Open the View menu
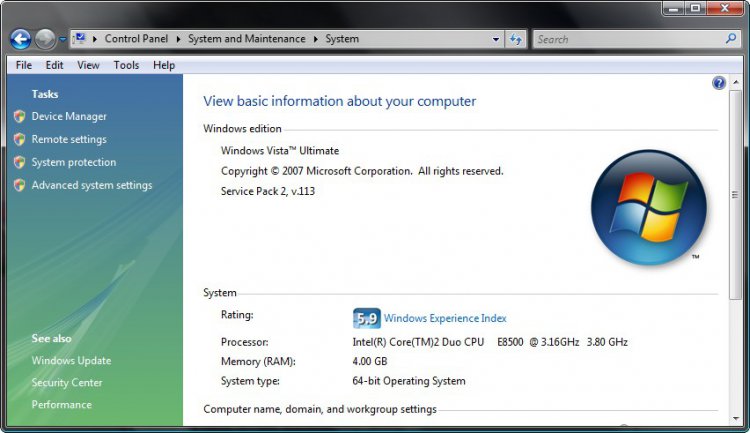The height and width of the screenshot is (433, 750). (x=88, y=65)
